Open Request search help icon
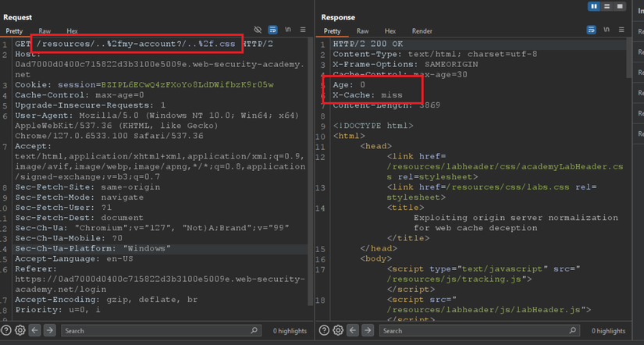Image resolution: width=644 pixels, height=345 pixels. pos(5,330)
